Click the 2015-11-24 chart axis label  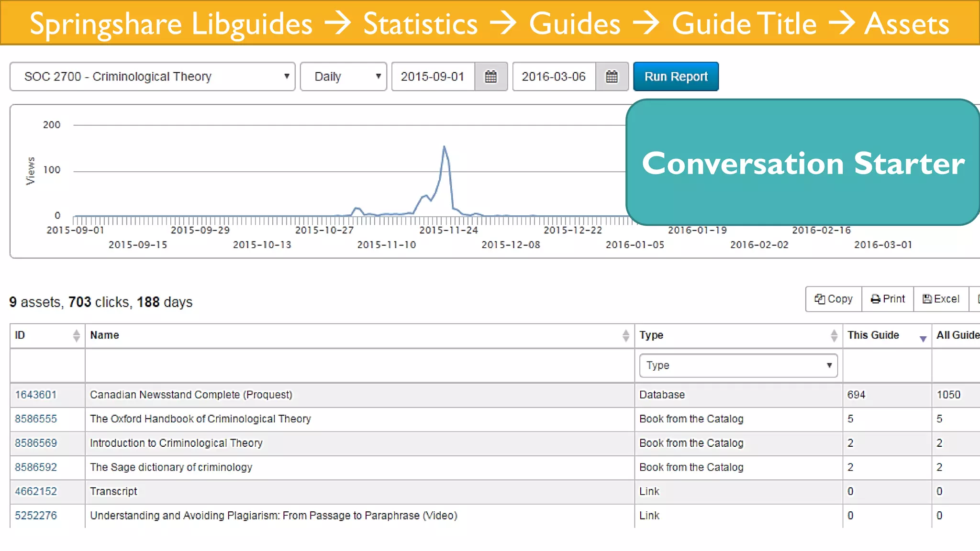point(448,231)
